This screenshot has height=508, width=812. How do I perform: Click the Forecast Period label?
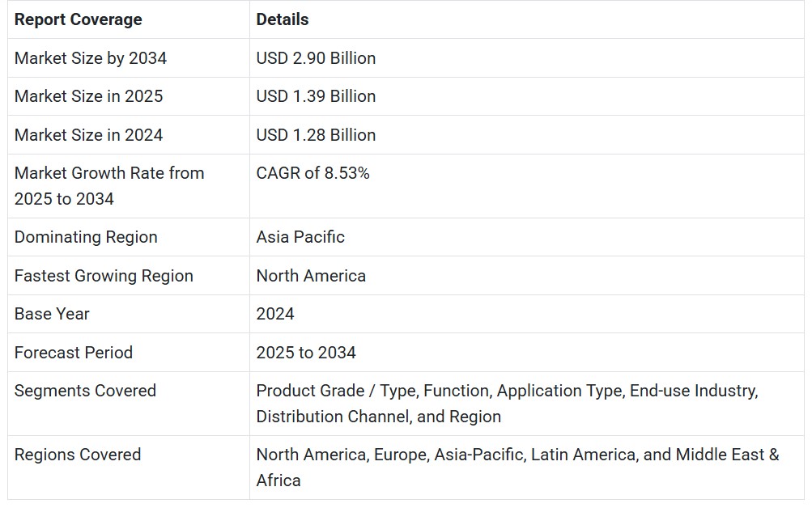[73, 353]
